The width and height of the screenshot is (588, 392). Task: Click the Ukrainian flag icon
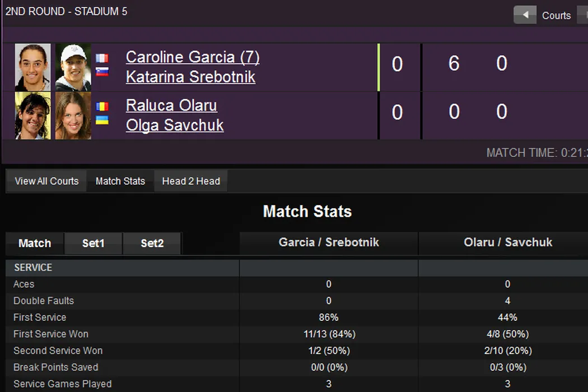pos(102,119)
